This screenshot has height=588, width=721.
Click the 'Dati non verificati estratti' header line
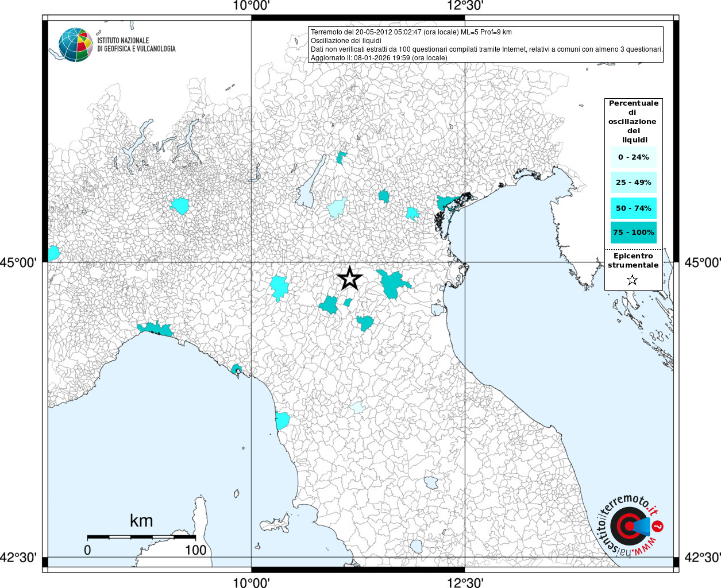tap(487, 49)
